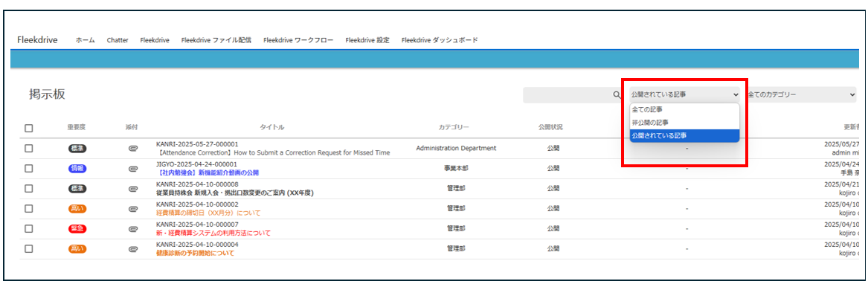Choose 全ての記事 from the dropdown list
868x284 pixels.
click(685, 109)
